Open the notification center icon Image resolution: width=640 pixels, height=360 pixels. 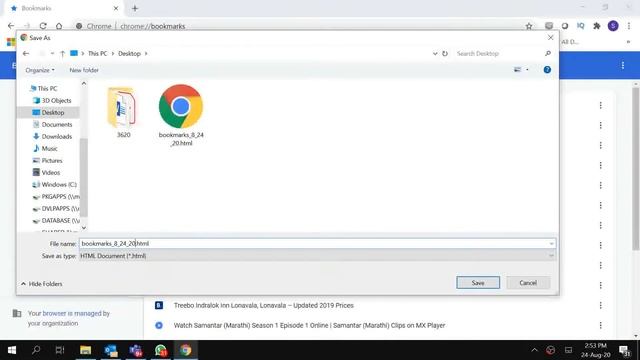(x=624, y=350)
